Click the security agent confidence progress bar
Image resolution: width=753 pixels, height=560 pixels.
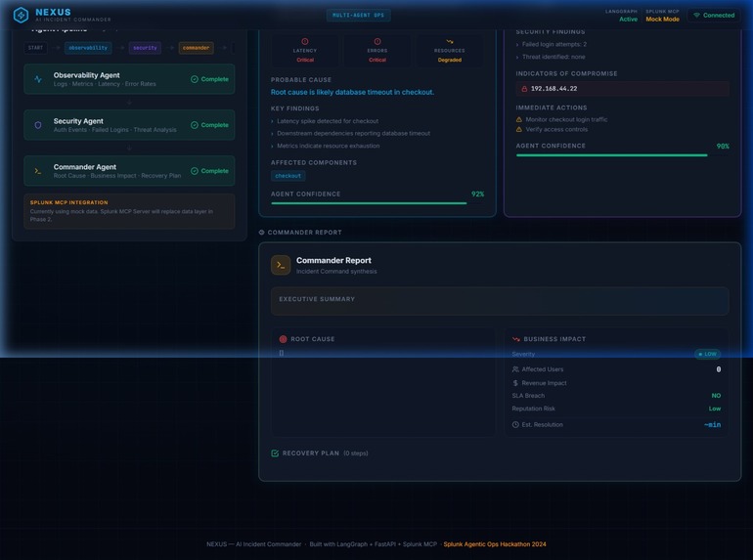[x=622, y=155]
